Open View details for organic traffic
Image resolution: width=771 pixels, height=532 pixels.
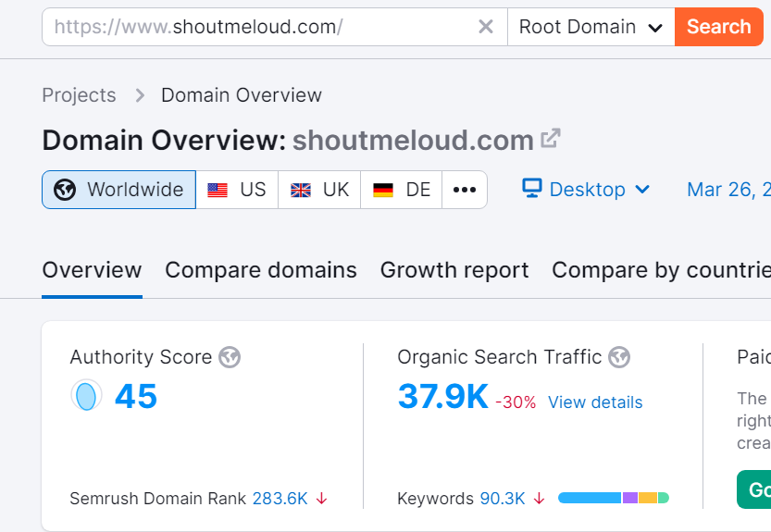[595, 402]
